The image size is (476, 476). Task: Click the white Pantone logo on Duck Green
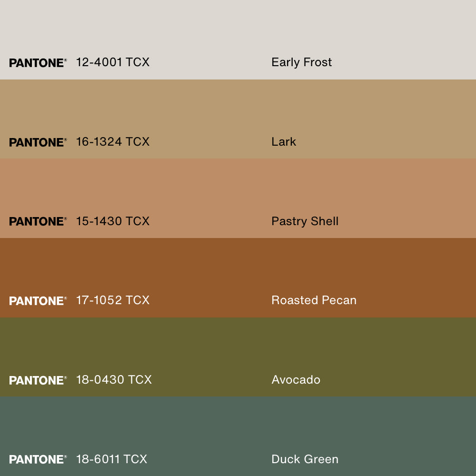[38, 459]
